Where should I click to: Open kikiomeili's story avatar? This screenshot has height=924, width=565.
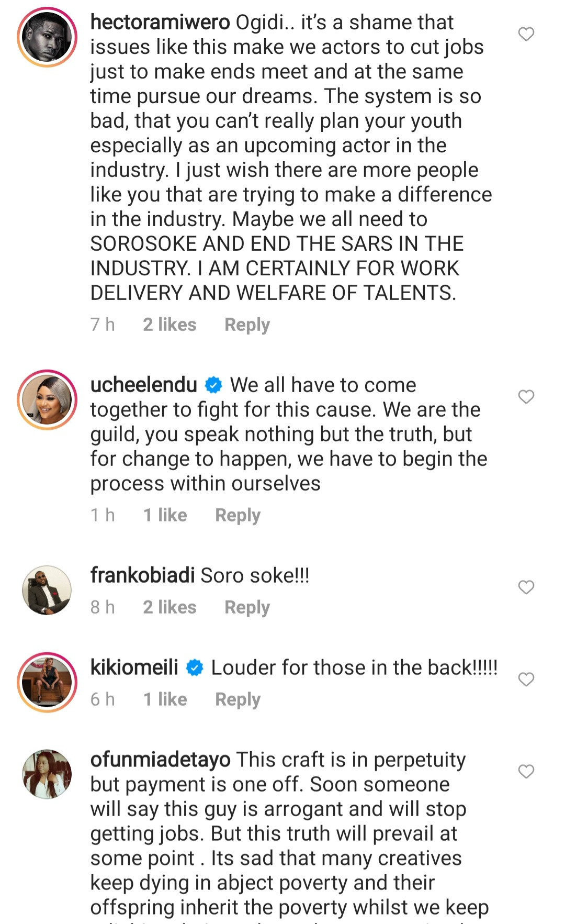click(47, 682)
